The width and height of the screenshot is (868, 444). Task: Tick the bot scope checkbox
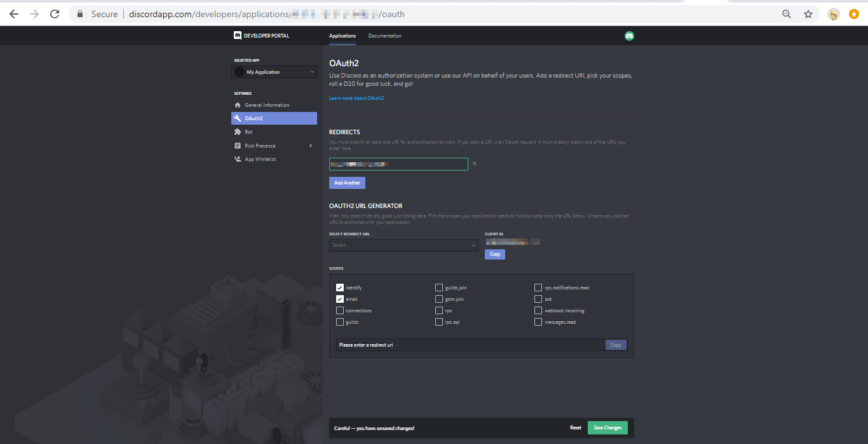pos(538,299)
